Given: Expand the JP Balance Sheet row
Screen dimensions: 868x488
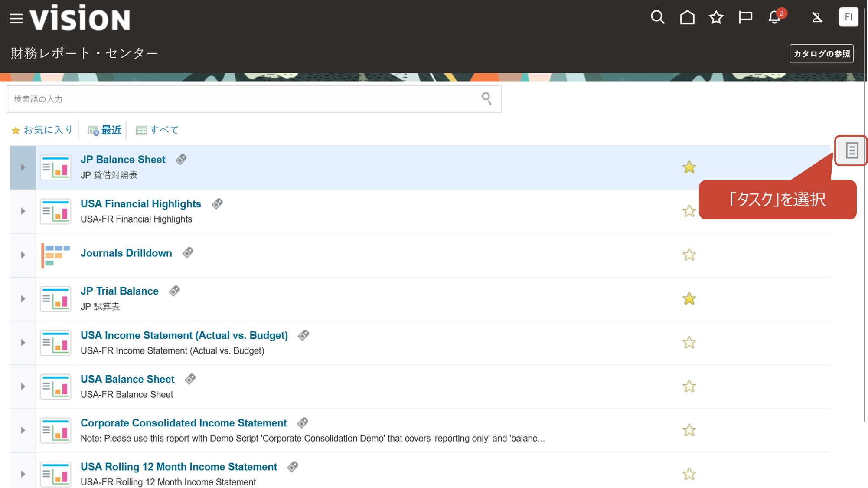Looking at the screenshot, I should 23,167.
